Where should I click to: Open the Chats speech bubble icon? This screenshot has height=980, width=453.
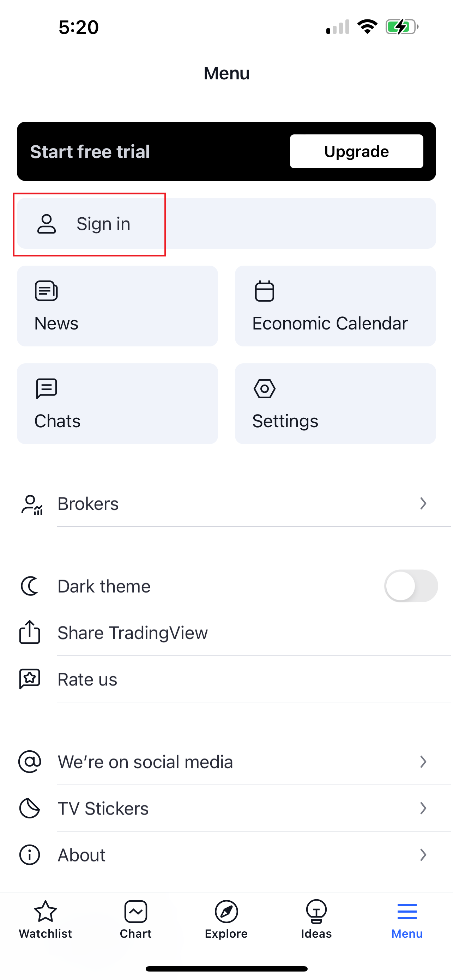(x=47, y=388)
